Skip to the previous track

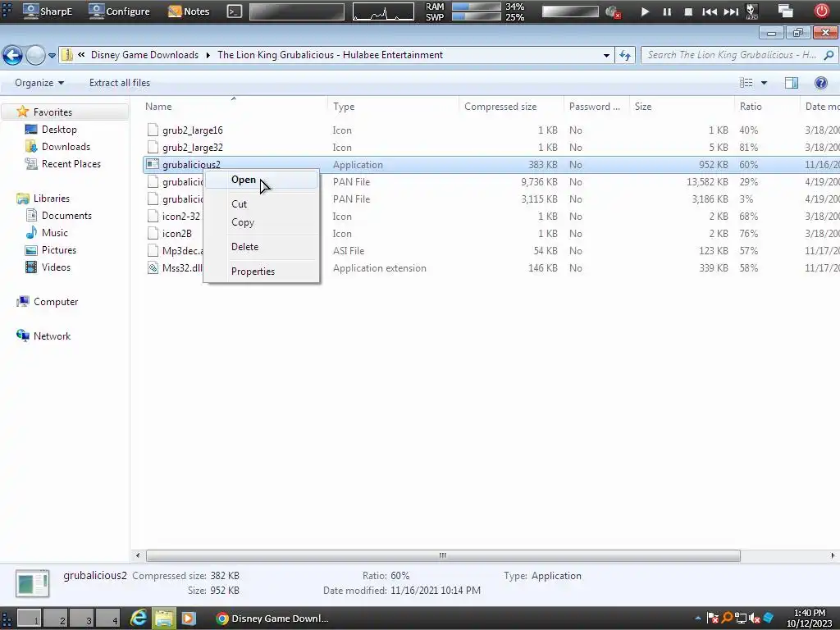click(710, 11)
